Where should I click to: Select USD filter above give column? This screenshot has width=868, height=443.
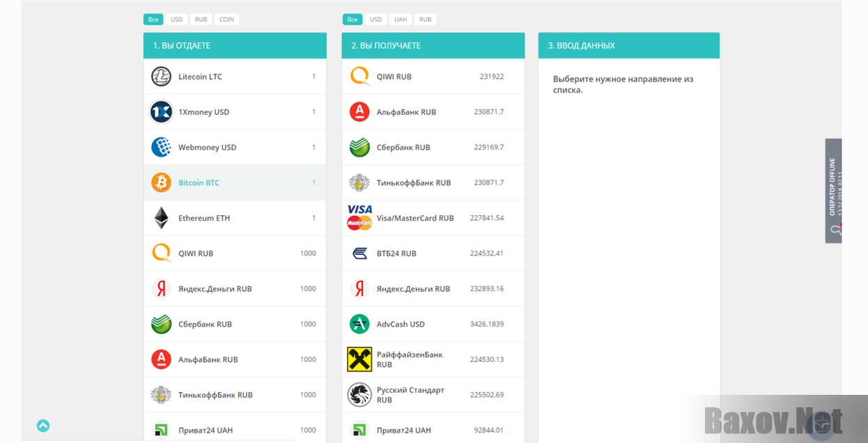click(177, 20)
